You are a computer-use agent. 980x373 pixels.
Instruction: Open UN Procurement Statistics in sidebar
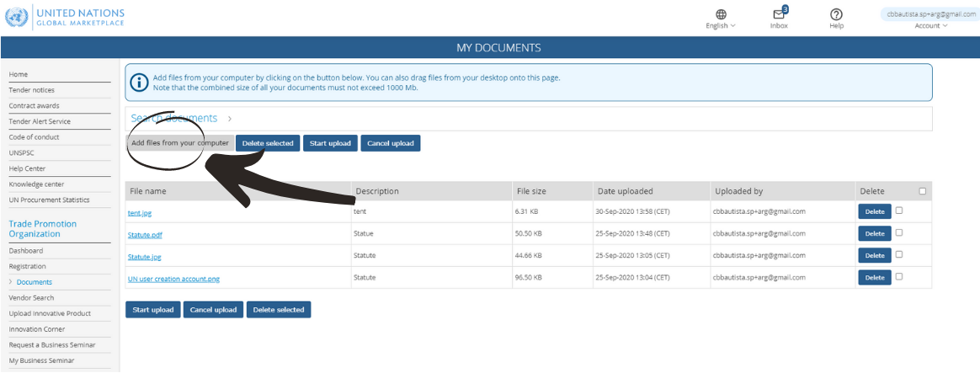[x=49, y=200]
